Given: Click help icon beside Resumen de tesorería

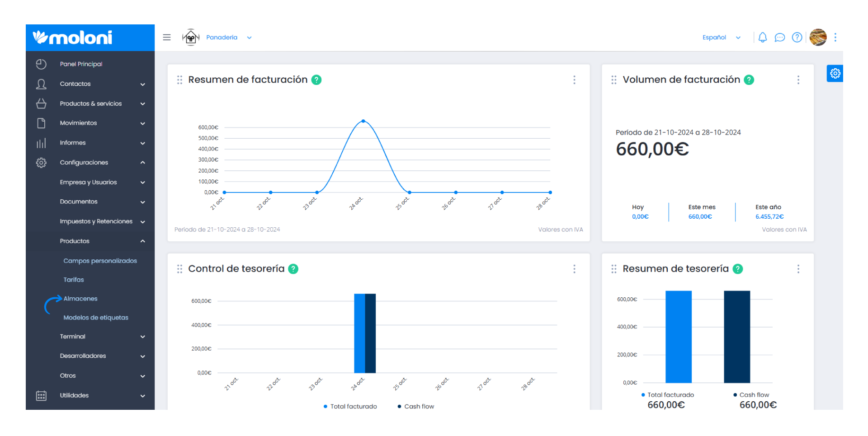Looking at the screenshot, I should (738, 269).
